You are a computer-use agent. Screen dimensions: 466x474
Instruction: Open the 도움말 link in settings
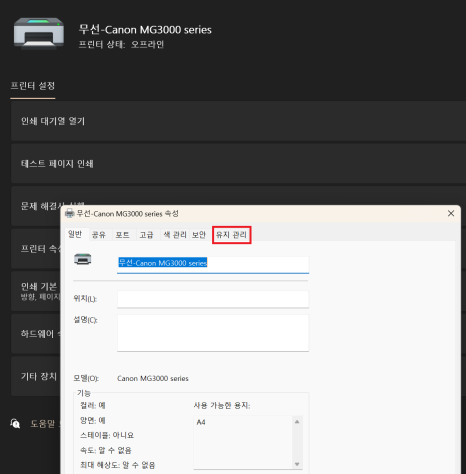43,424
